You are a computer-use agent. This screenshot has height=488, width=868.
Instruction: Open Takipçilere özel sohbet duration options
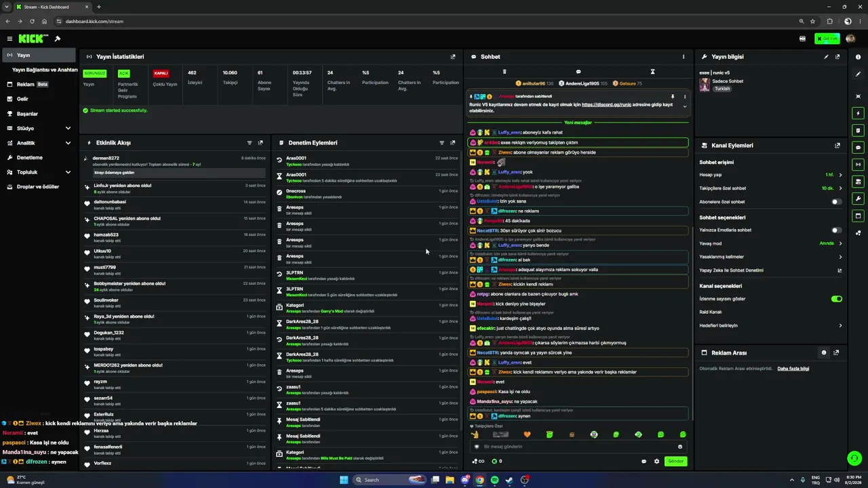tap(770, 188)
